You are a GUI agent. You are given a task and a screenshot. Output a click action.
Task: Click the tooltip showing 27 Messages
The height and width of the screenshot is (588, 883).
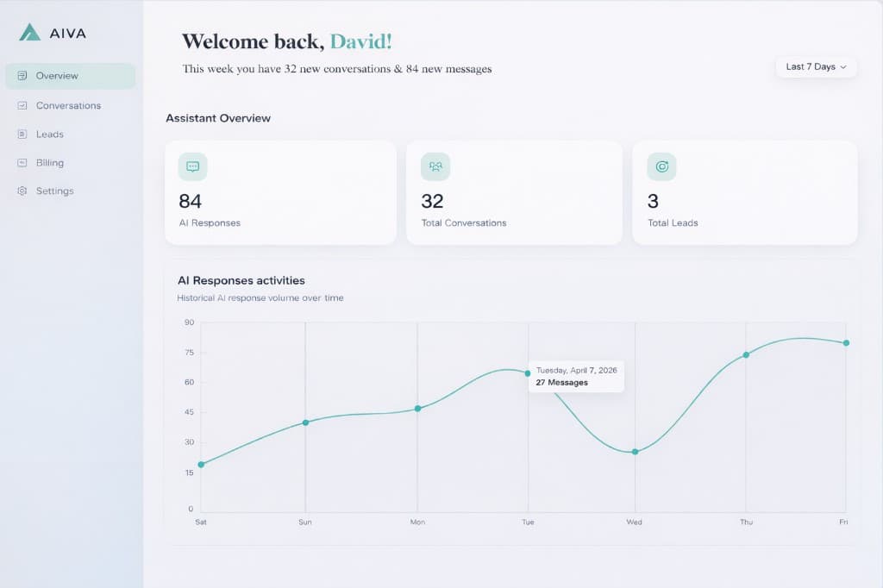pos(576,375)
